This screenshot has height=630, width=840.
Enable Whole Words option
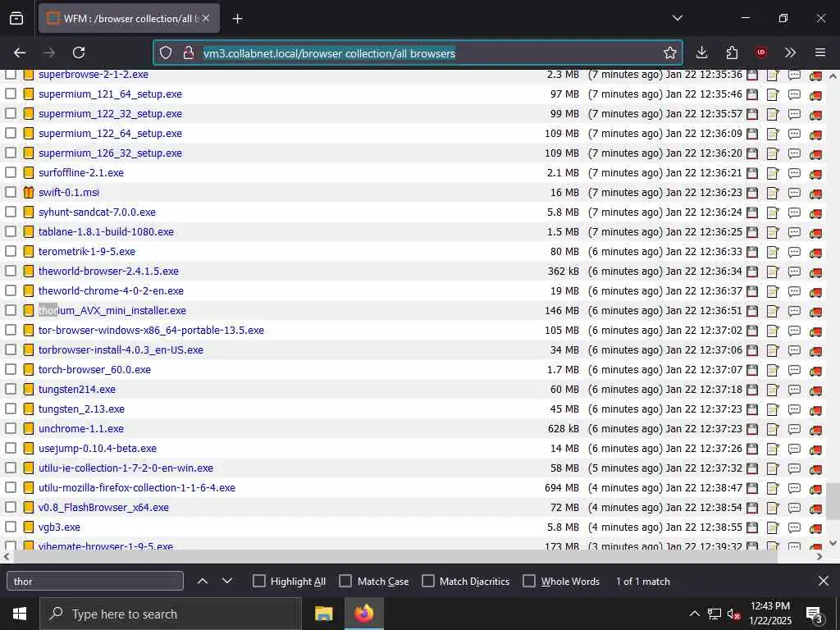click(x=529, y=582)
